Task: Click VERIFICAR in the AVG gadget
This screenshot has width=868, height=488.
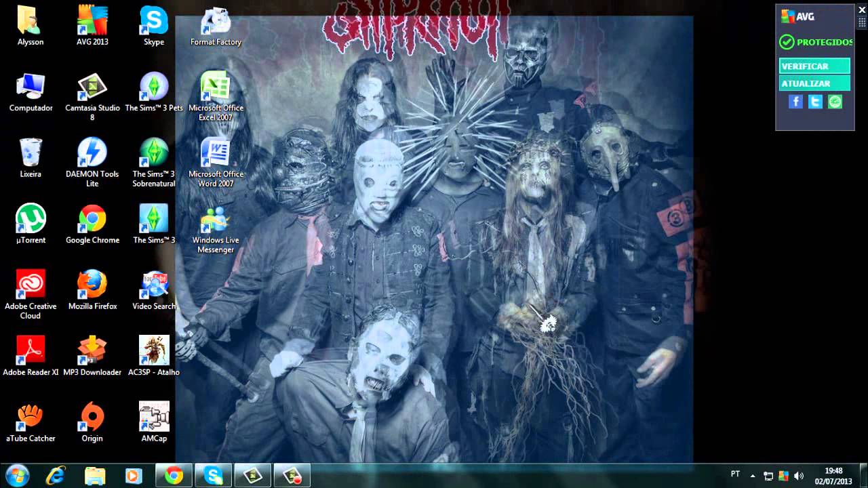Action: [x=814, y=66]
